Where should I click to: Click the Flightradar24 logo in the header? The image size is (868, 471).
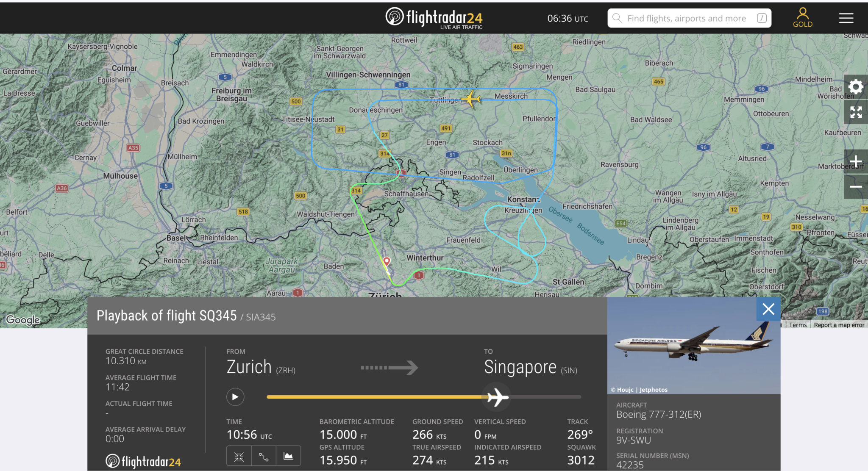(434, 18)
